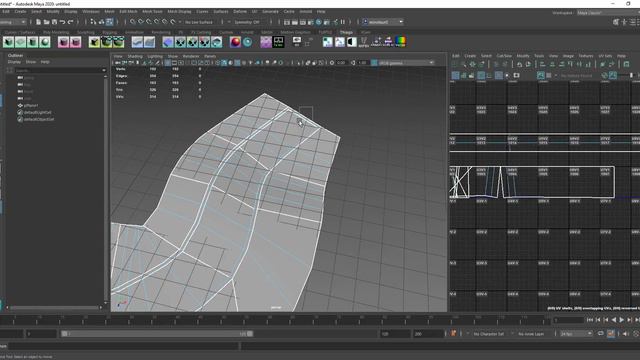Open the menu set dropdown
This screenshot has width=640, height=360.
[x=13, y=22]
